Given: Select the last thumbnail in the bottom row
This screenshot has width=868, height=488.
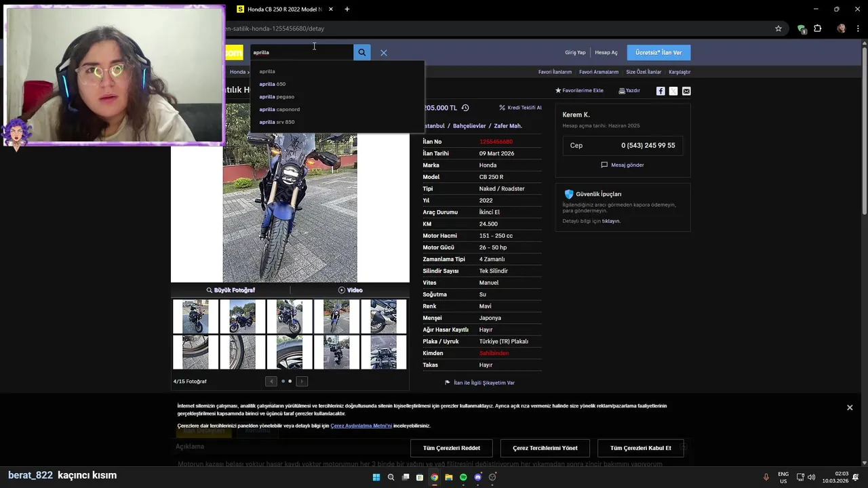Looking at the screenshot, I should [384, 352].
